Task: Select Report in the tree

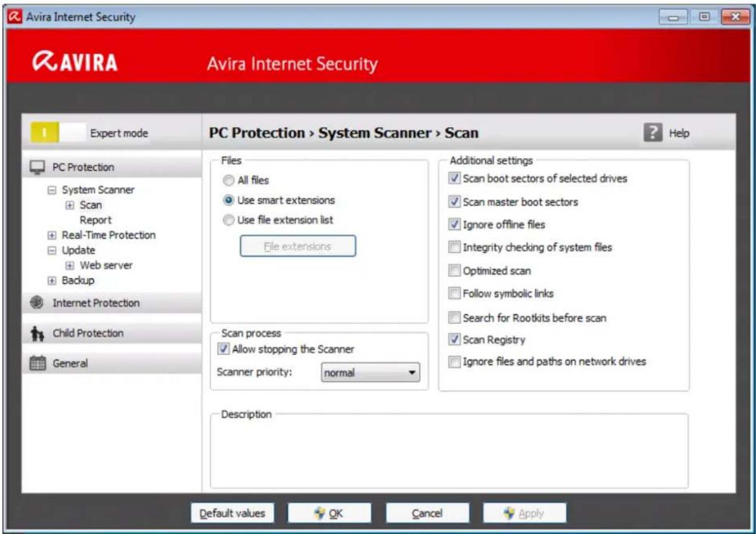Action: pyautogui.click(x=95, y=220)
